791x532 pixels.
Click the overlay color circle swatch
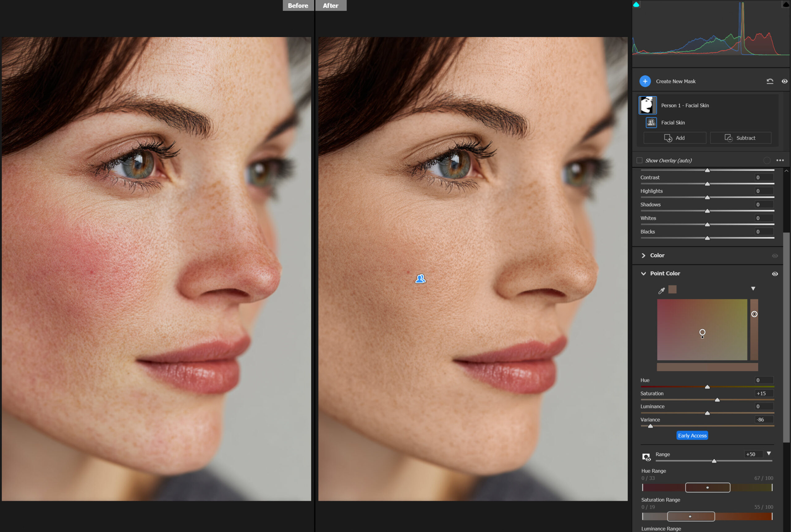coord(767,160)
